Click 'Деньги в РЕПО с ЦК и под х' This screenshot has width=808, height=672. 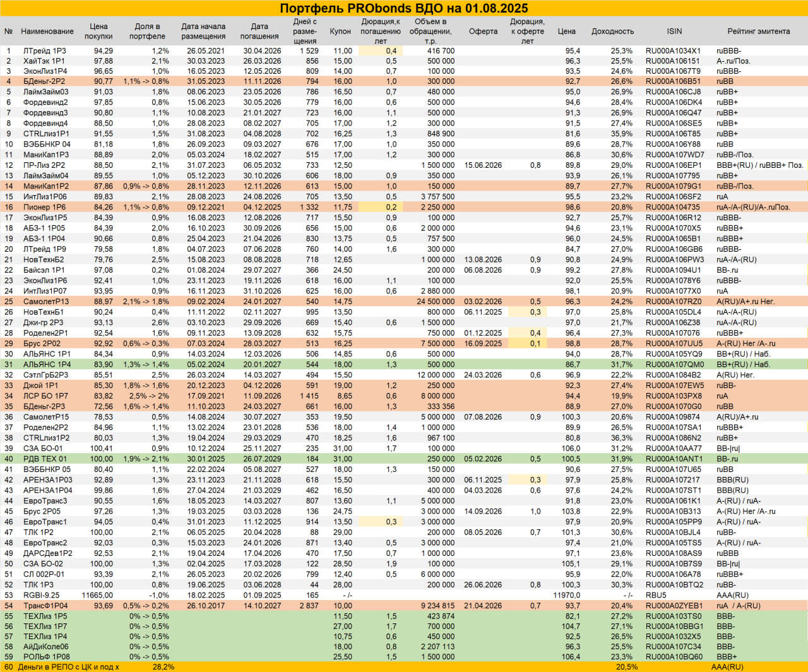pyautogui.click(x=68, y=667)
